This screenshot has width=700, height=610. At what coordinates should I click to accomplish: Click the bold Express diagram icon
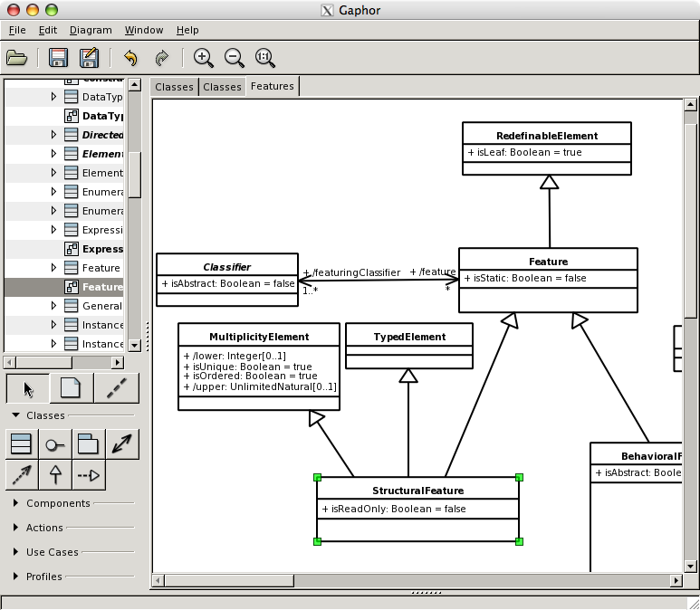(72, 249)
